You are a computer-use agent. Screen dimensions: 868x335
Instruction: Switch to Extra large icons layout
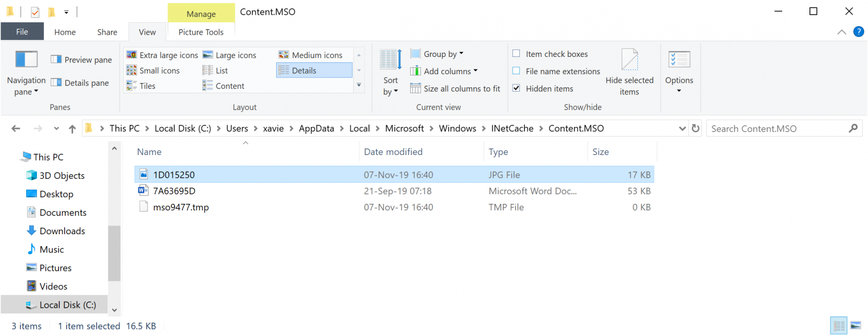pos(162,55)
